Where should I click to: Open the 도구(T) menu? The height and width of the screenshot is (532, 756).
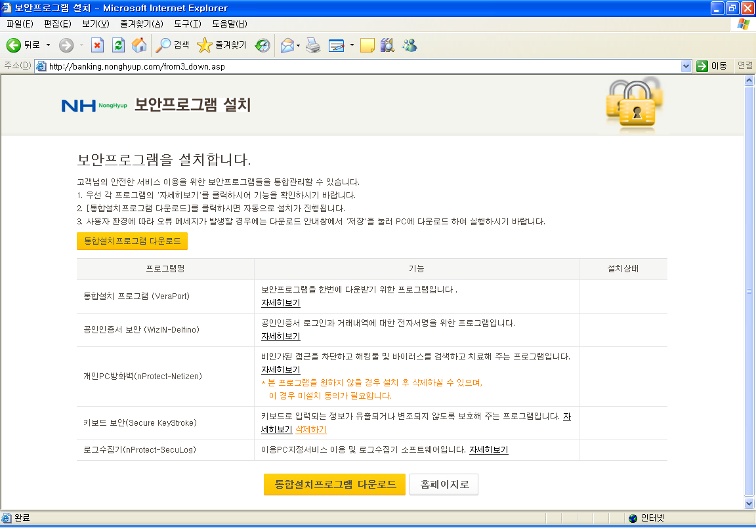point(188,24)
